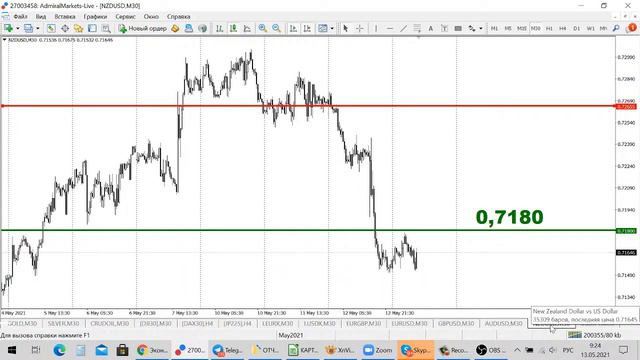Image resolution: width=640 pixels, height=360 pixels.
Task: Switch to M1 timeframe
Action: tap(494, 28)
